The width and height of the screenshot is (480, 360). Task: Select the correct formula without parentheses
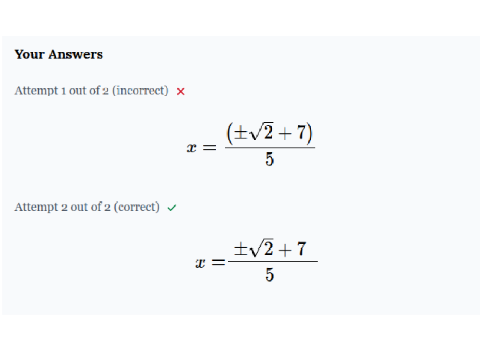click(x=256, y=261)
